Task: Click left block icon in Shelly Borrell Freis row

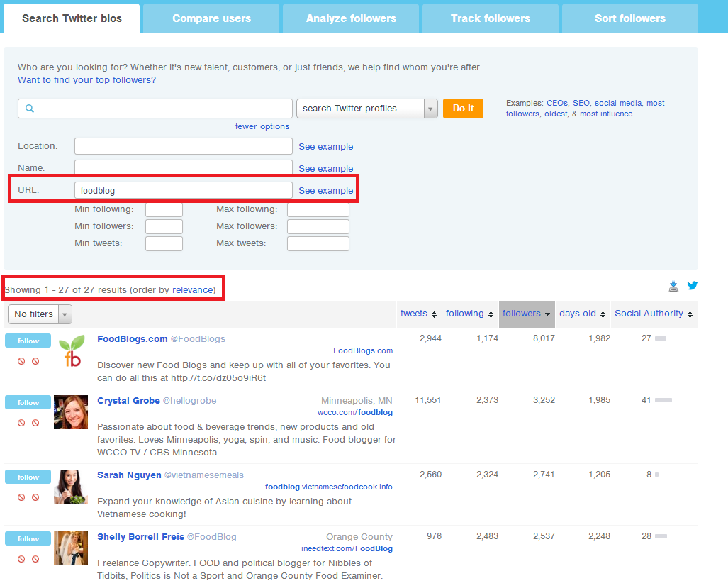Action: click(x=21, y=559)
